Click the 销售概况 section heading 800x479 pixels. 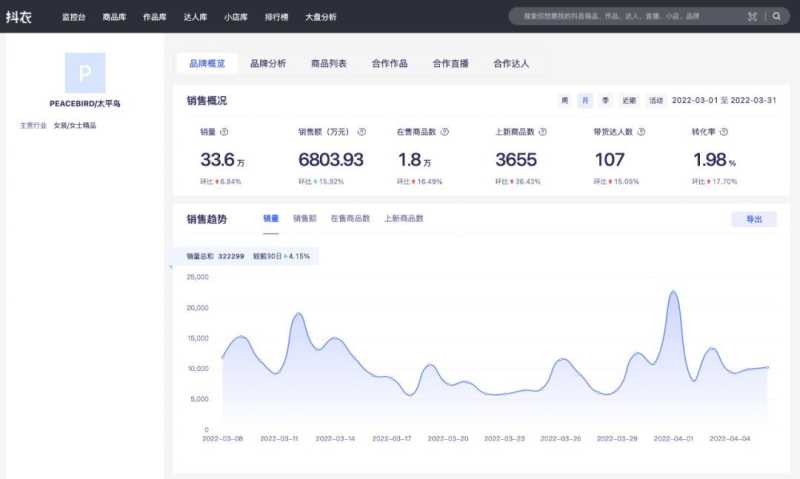[x=207, y=101]
